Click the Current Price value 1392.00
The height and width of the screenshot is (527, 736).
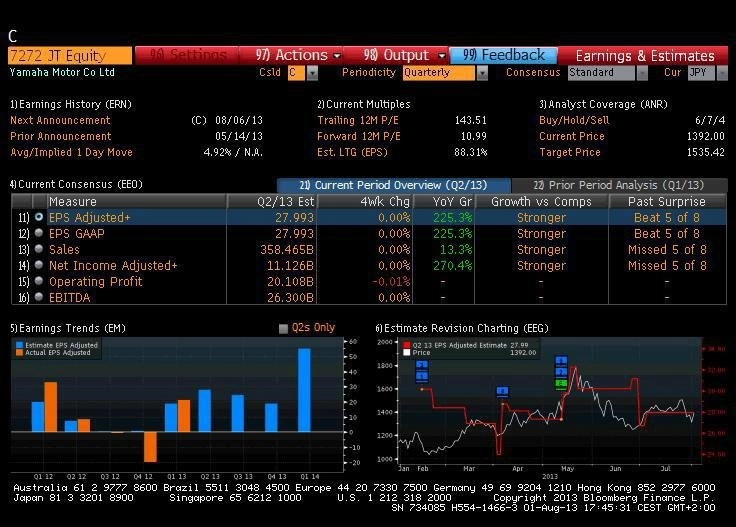(x=705, y=136)
